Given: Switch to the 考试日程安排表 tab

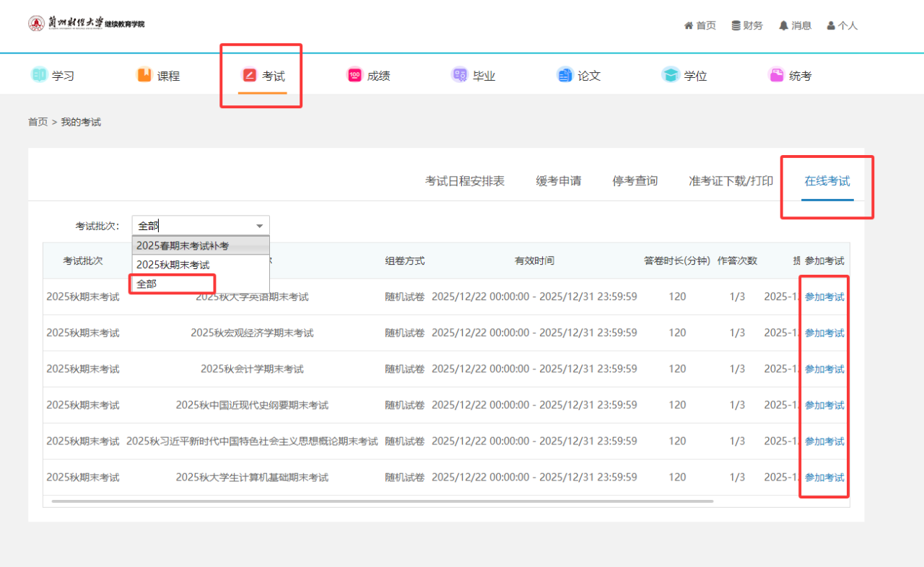Looking at the screenshot, I should (x=464, y=181).
